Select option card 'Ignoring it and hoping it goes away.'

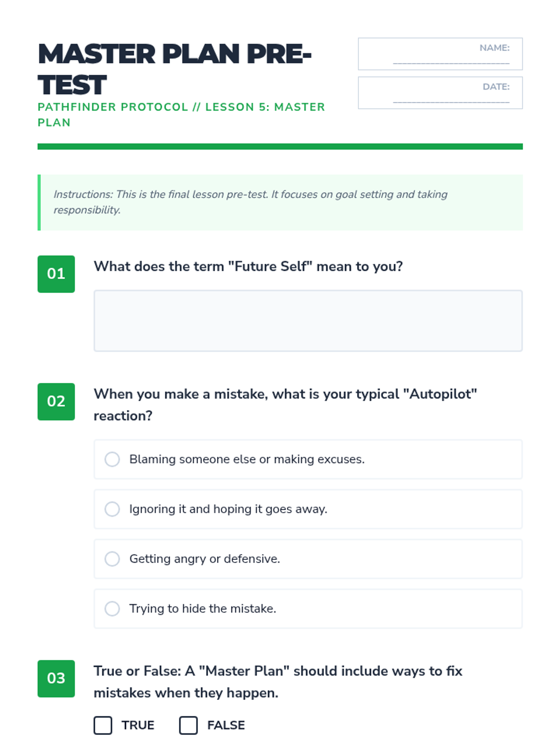click(x=308, y=509)
